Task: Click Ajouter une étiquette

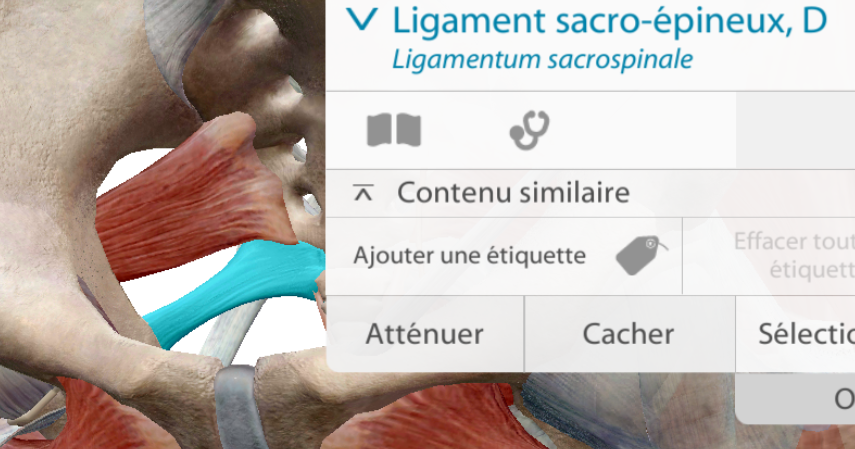Action: [469, 255]
